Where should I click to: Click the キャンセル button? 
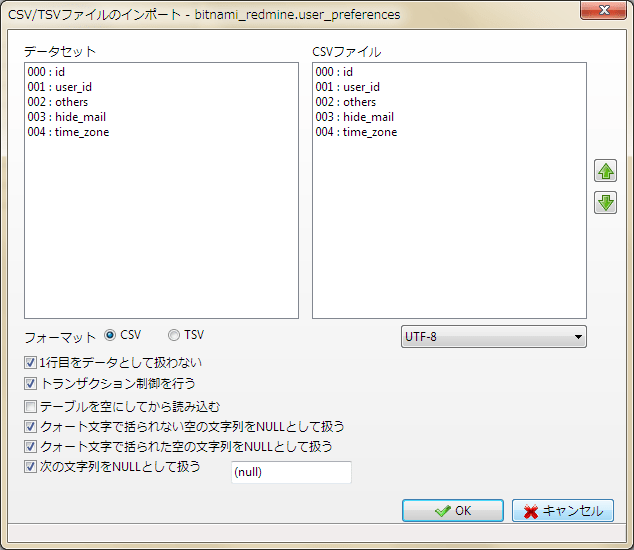click(563, 510)
